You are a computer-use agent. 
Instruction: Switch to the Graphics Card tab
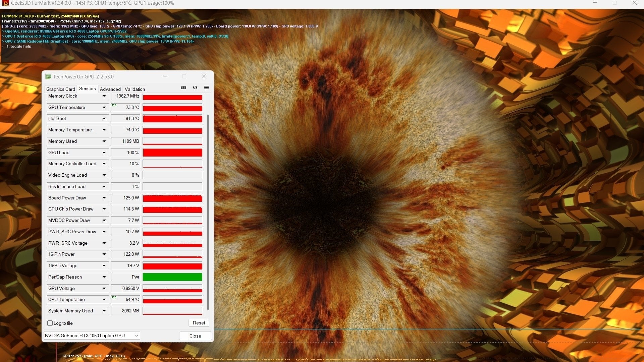pos(60,89)
